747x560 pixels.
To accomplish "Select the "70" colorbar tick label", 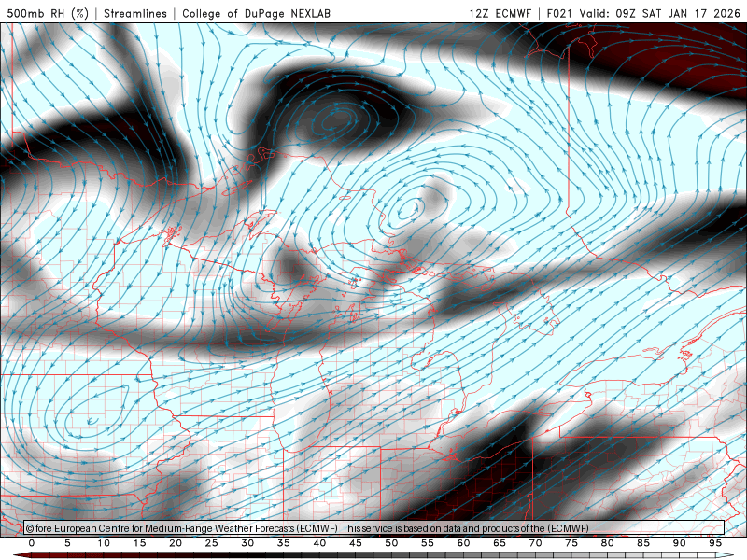I will (535, 543).
